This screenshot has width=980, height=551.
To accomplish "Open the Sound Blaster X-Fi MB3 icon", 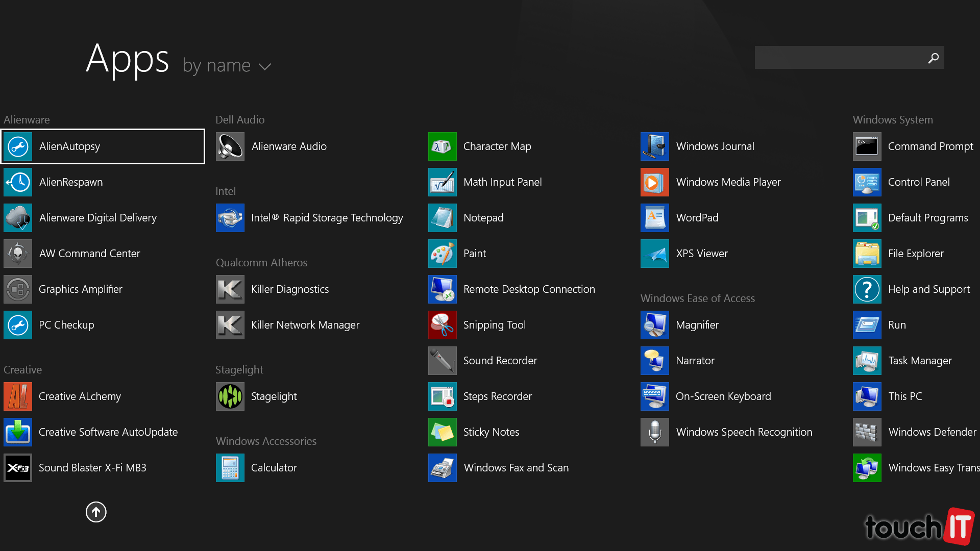I will click(18, 468).
